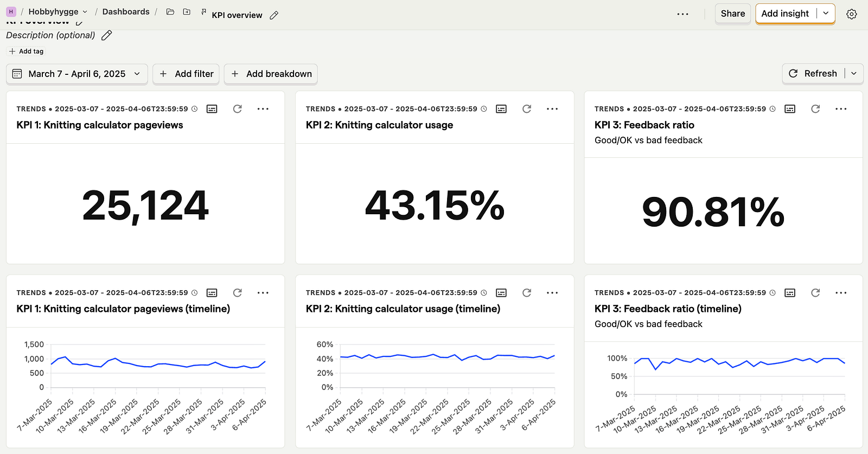
Task: Click Add tag
Action: [26, 51]
